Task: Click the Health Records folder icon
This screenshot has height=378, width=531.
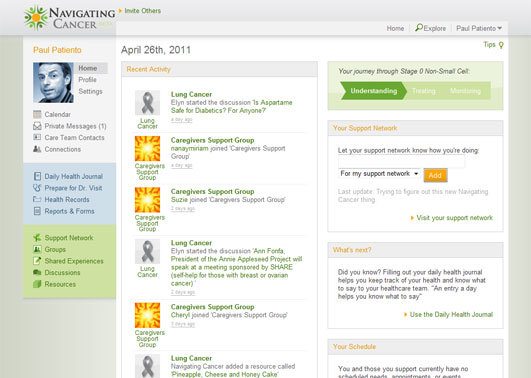Action: tap(37, 199)
